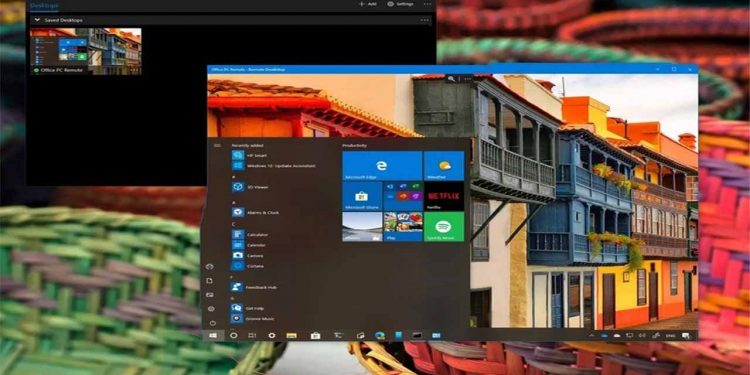The width and height of the screenshot is (750, 375).
Task: Open the Office apps group tile
Action: 403,196
